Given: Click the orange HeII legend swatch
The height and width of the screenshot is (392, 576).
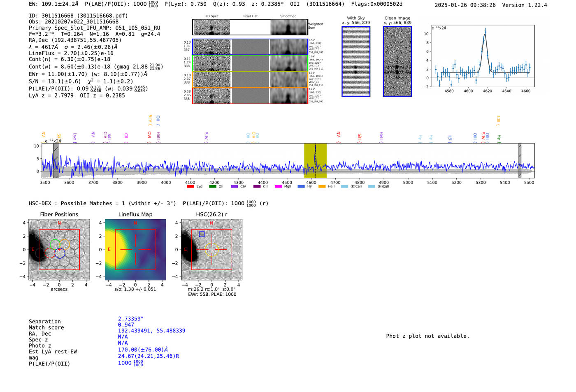Looking at the screenshot, I should [322, 187].
